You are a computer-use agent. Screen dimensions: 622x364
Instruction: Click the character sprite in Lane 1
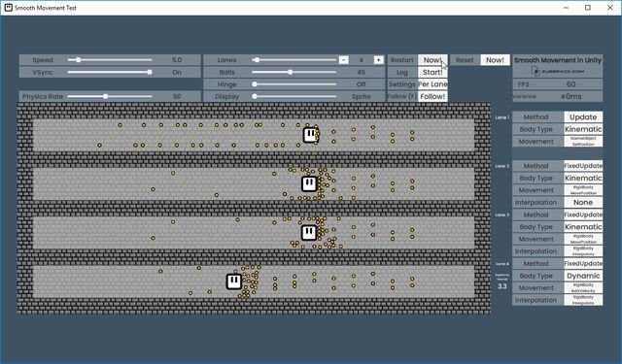coord(310,135)
